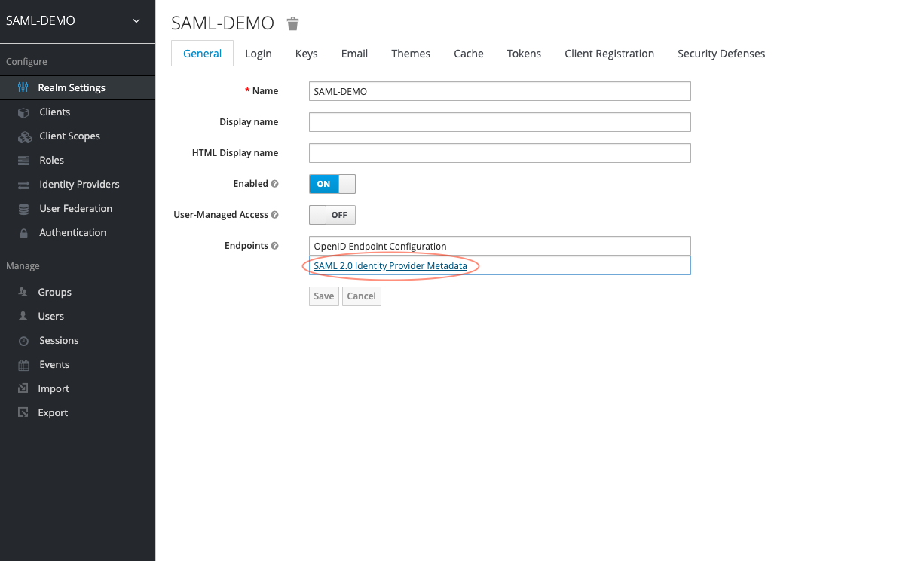Select the Themes tab
Image resolution: width=924 pixels, height=561 pixels.
point(411,54)
